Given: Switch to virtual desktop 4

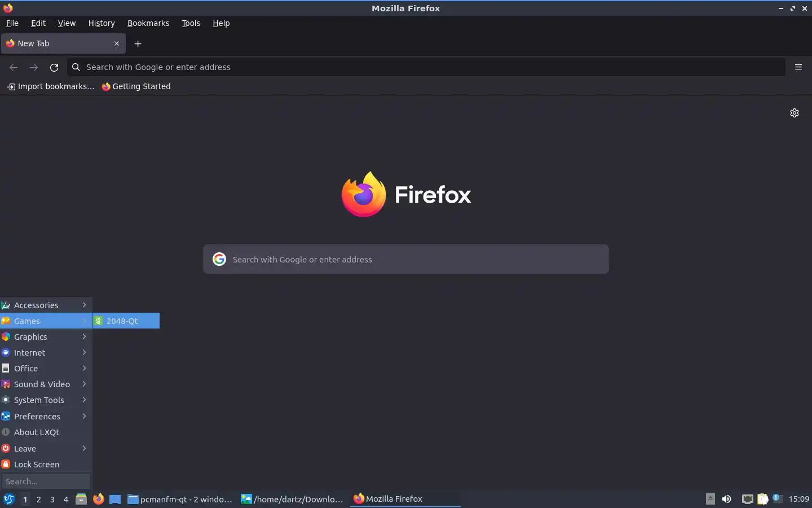Looking at the screenshot, I should coord(66,499).
